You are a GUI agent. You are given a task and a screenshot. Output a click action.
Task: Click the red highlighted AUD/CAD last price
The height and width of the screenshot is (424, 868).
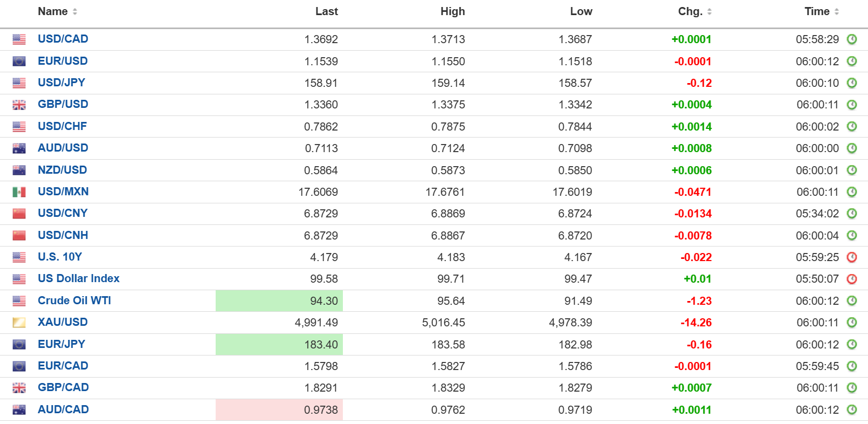(321, 410)
